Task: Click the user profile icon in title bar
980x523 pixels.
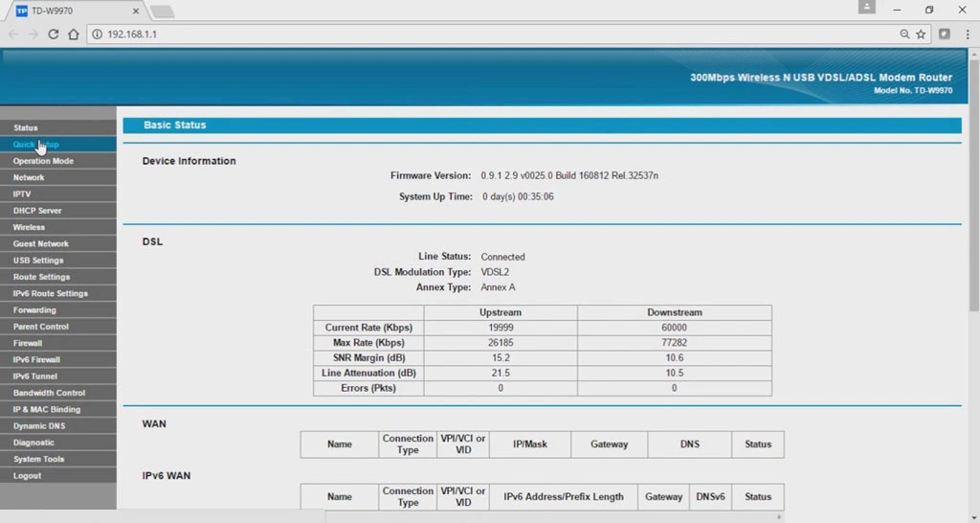Action: (867, 7)
